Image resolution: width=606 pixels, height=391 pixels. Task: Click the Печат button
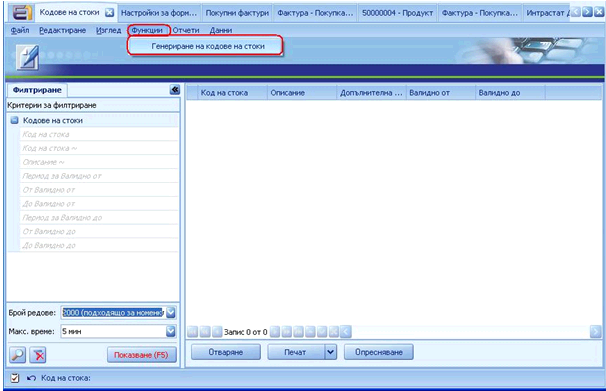click(x=296, y=352)
